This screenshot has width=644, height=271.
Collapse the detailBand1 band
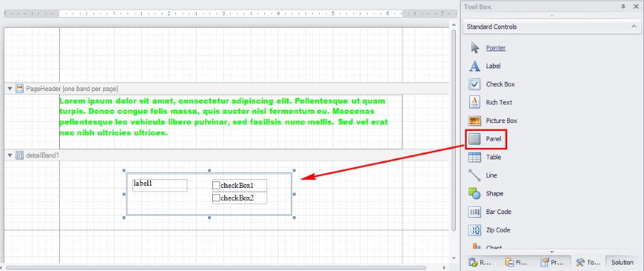tap(10, 155)
